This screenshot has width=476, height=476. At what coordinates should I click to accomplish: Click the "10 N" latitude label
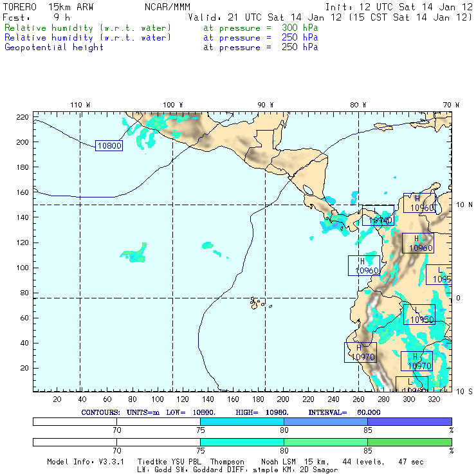tap(464, 205)
